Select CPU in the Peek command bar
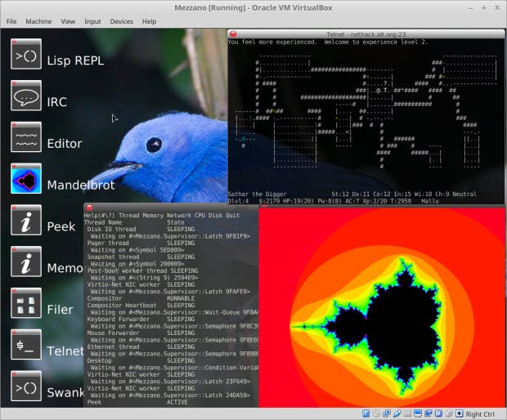507x420 pixels. coord(200,216)
